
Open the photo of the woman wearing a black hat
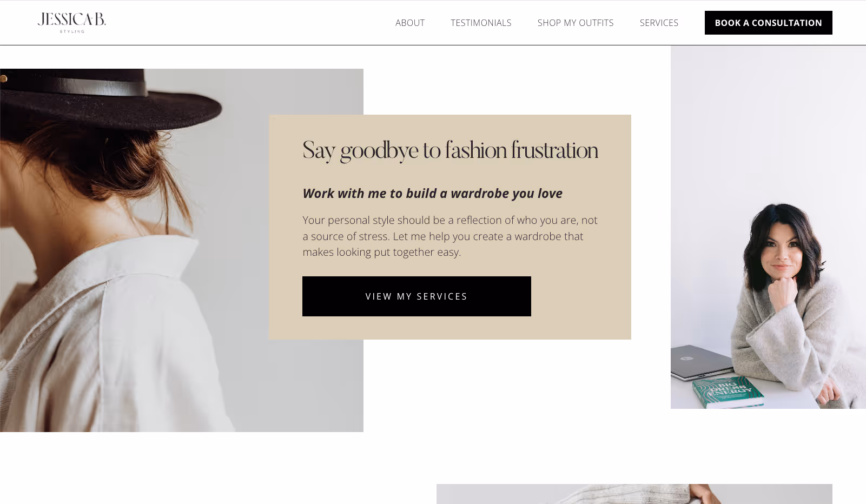(135, 250)
